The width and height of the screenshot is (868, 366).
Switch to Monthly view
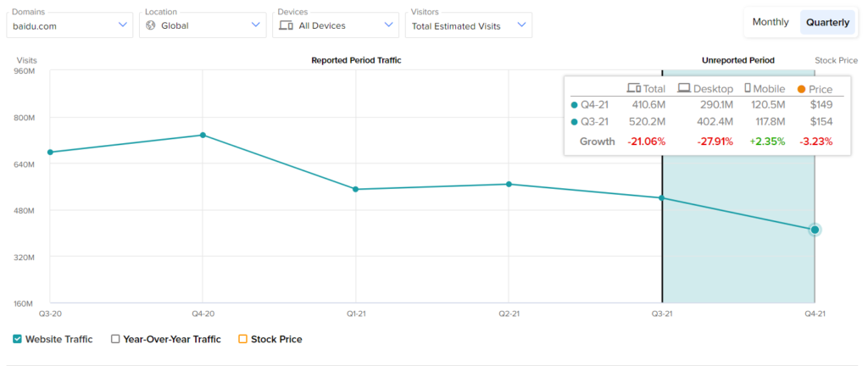(x=771, y=22)
